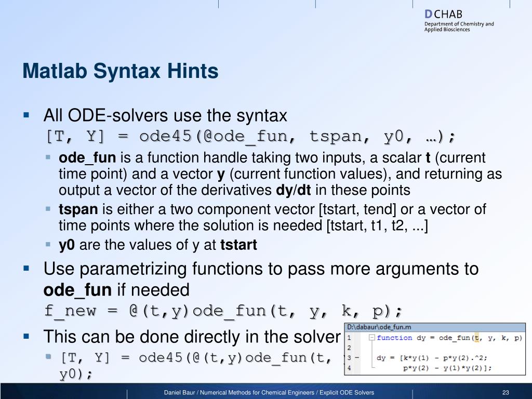Image resolution: width=532 pixels, height=399 pixels.
Task: Collapse the function code fold box
Action: click(x=371, y=338)
